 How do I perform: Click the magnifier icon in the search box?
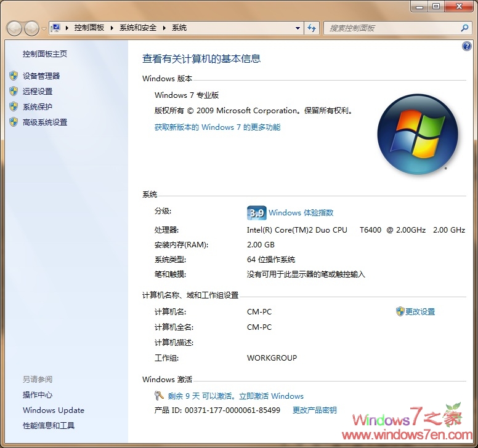tap(464, 28)
